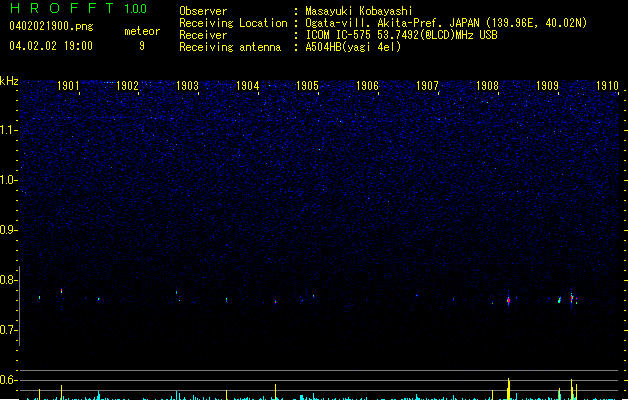This screenshot has width=629, height=400.
Task: Click the 1904 time marker
Action: coord(248,85)
